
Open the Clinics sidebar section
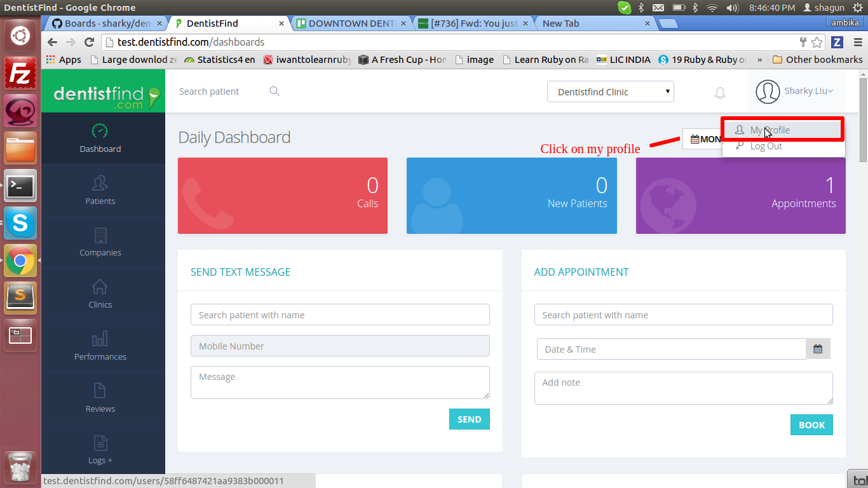click(x=100, y=295)
